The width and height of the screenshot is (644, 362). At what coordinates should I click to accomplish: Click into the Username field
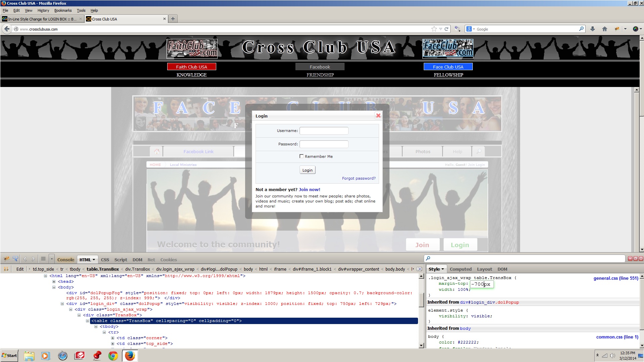click(x=324, y=131)
